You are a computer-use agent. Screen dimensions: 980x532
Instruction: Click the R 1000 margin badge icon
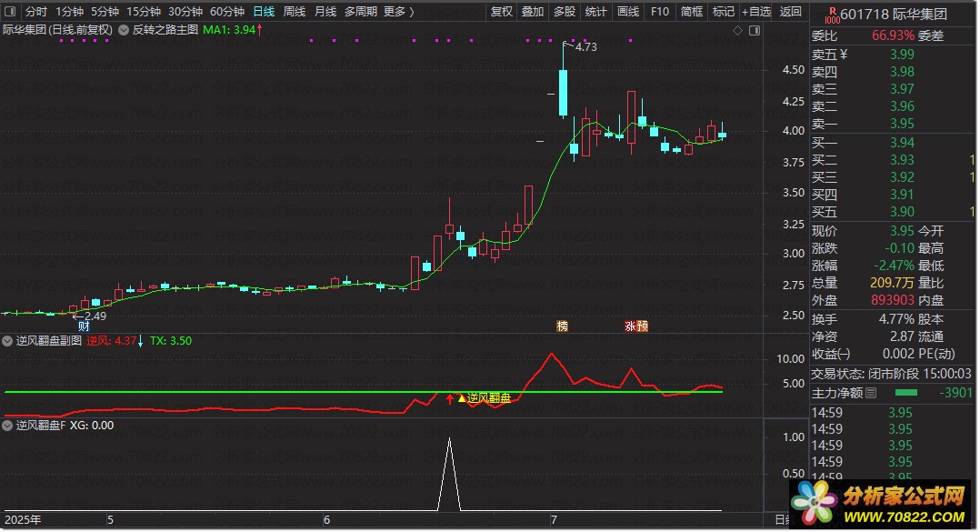pyautogui.click(x=832, y=15)
